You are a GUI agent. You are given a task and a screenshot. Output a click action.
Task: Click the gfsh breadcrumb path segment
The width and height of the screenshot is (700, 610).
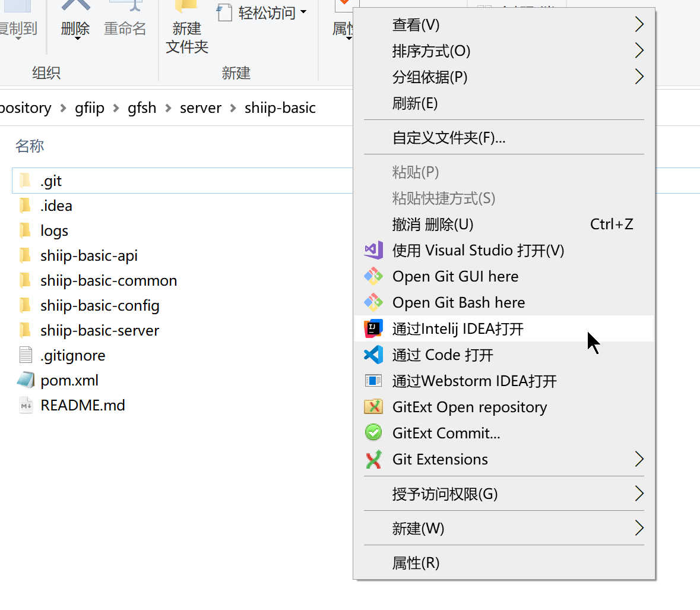click(142, 108)
